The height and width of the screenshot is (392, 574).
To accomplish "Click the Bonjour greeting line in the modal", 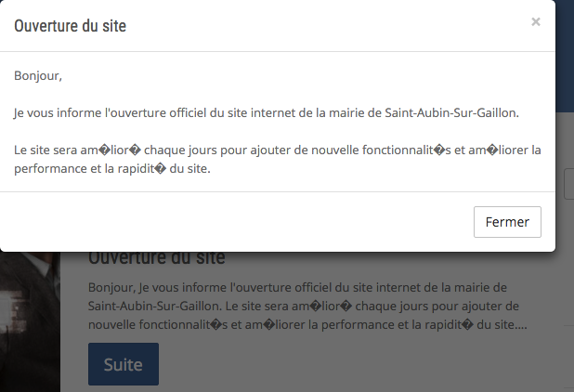I will (x=38, y=76).
